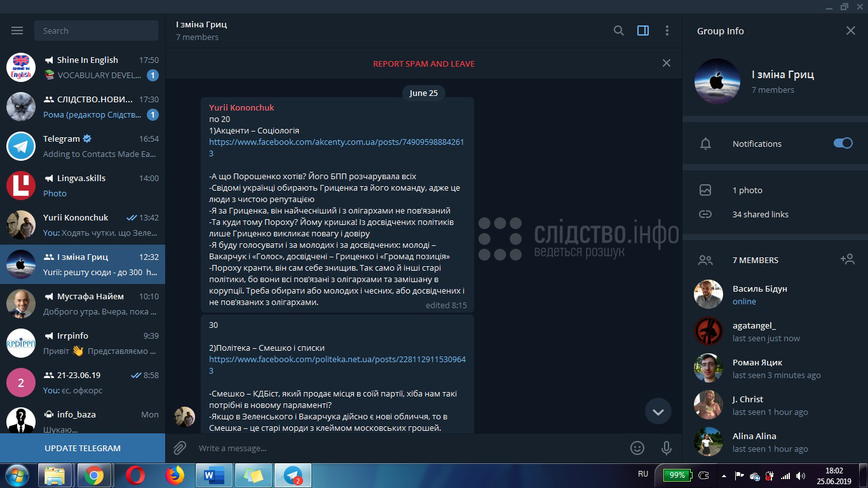Open the Telegram hamburger menu

17,30
